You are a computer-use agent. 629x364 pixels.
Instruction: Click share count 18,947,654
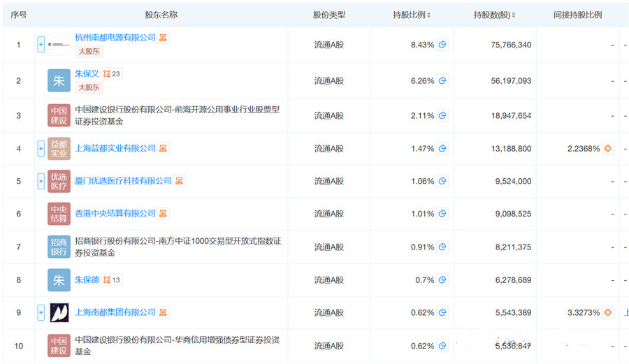511,115
